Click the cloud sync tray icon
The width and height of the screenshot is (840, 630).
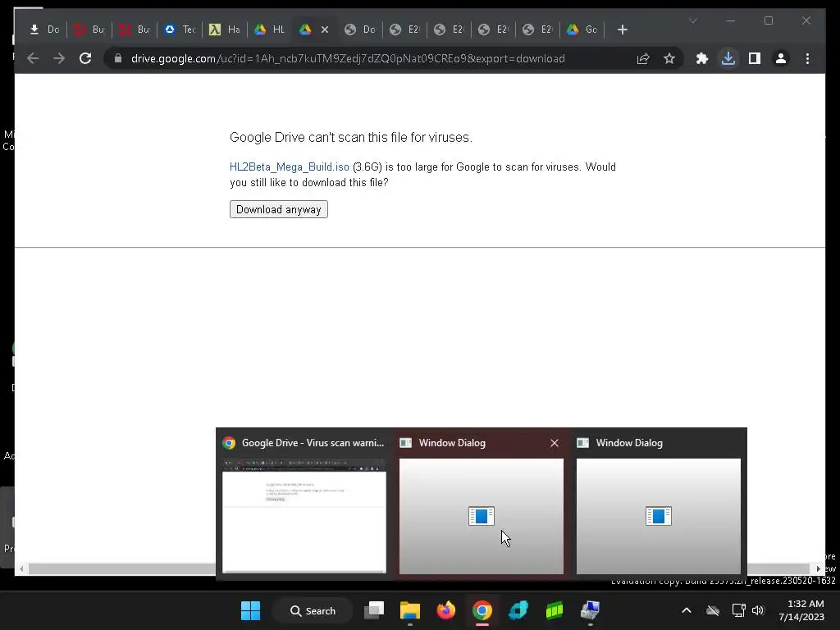pyautogui.click(x=713, y=610)
